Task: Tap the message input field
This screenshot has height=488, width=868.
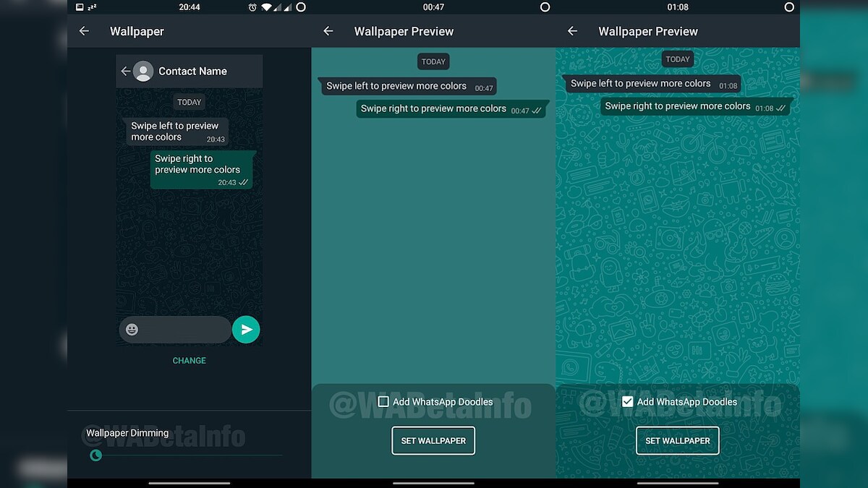Action: coord(181,329)
